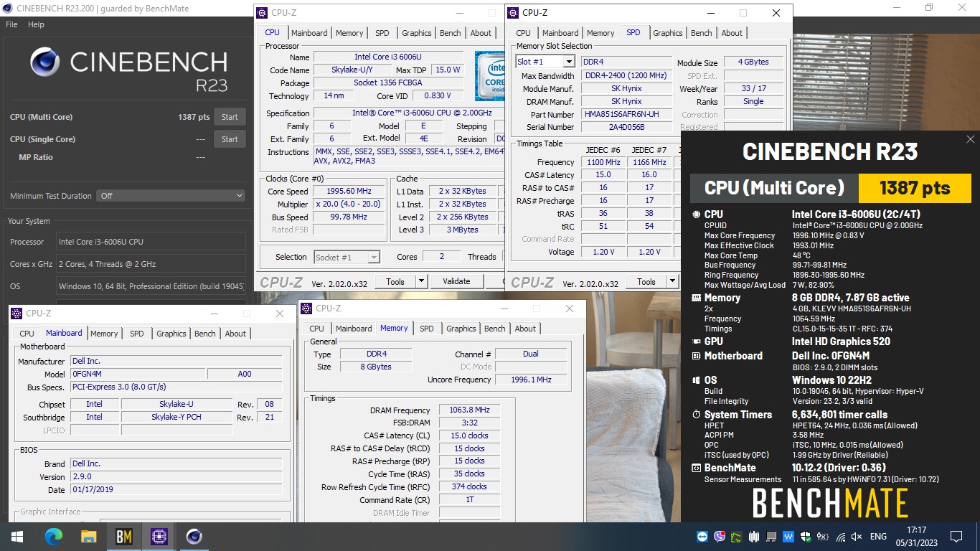This screenshot has height=551, width=980.
Task: Click the Windows OS icon in BenchMate panel
Action: [x=696, y=380]
